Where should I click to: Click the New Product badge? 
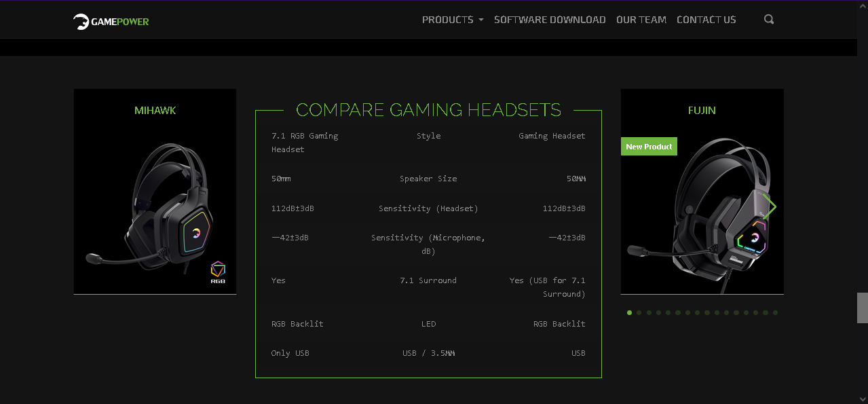click(x=649, y=147)
